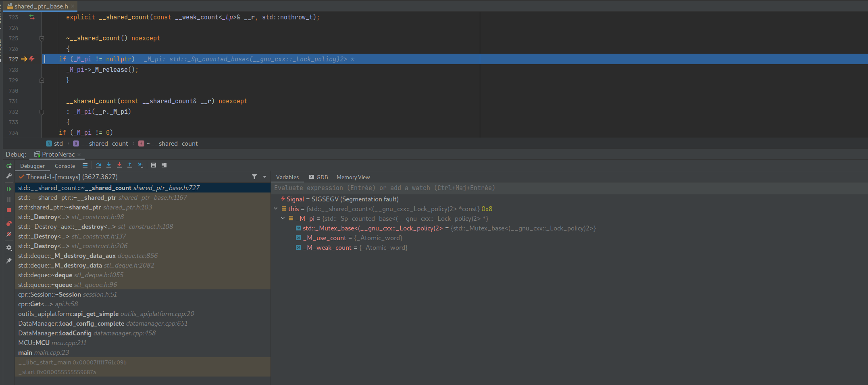Pin the debug tool window
868x385 pixels.
(x=9, y=260)
